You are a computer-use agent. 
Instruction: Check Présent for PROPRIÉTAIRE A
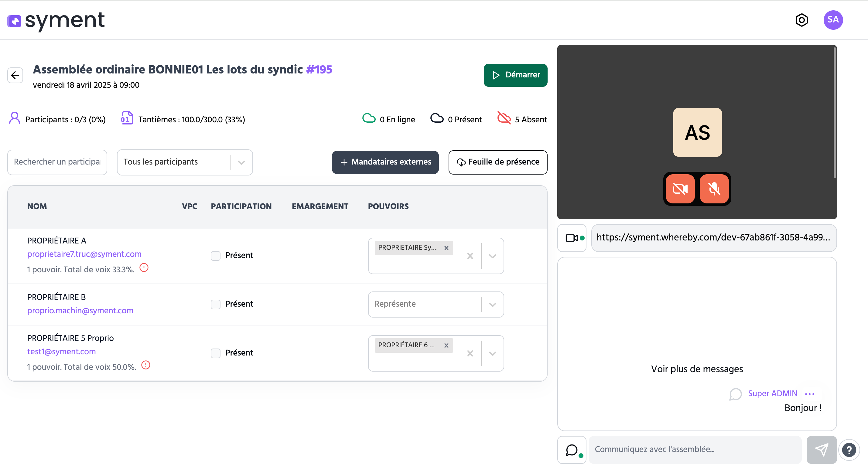(216, 256)
